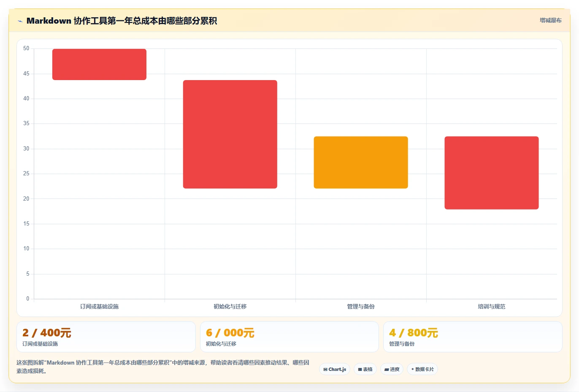The width and height of the screenshot is (579, 392).
Task: Click the 初始化与迁移 x-axis label
Action: click(230, 306)
